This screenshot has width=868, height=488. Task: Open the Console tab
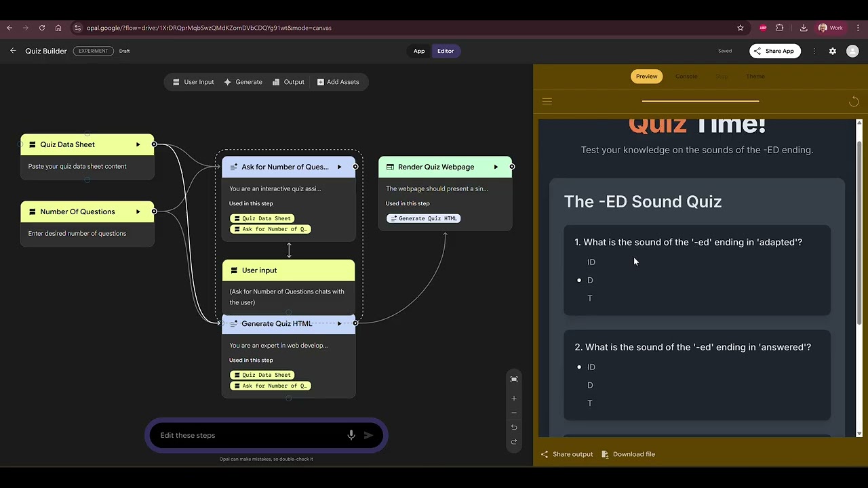click(x=686, y=77)
